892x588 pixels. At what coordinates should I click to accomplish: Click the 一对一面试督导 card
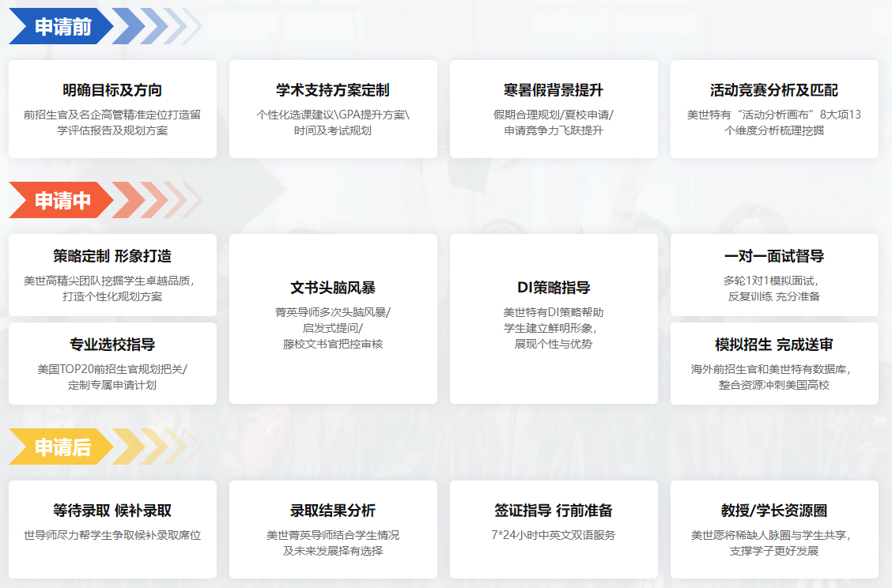[x=774, y=275]
